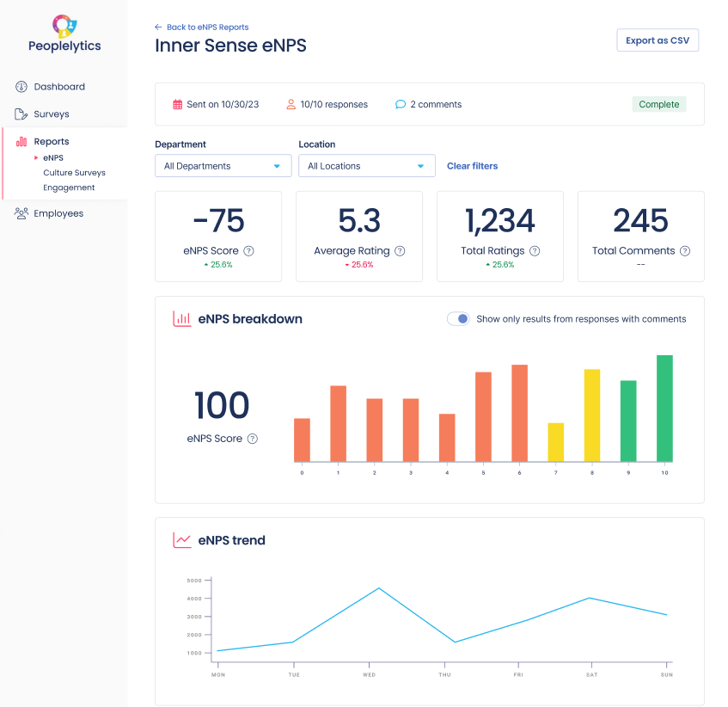
Task: Click the Reports bar chart icon
Action: [21, 142]
